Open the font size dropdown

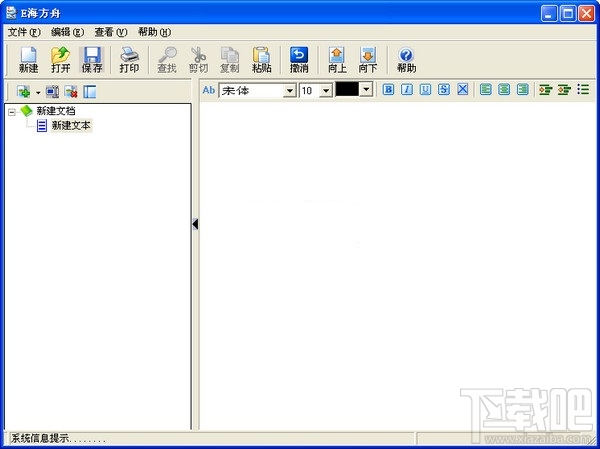coord(326,91)
